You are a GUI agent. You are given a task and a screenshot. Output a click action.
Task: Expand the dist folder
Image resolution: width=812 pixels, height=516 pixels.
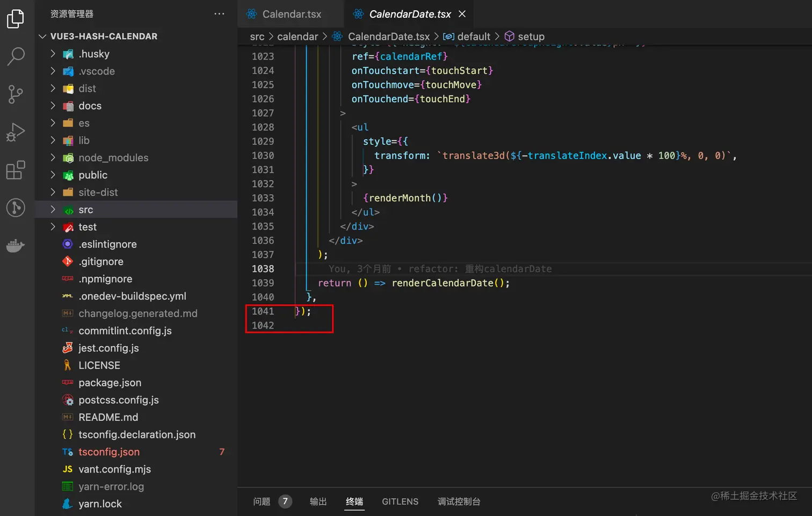point(136,88)
